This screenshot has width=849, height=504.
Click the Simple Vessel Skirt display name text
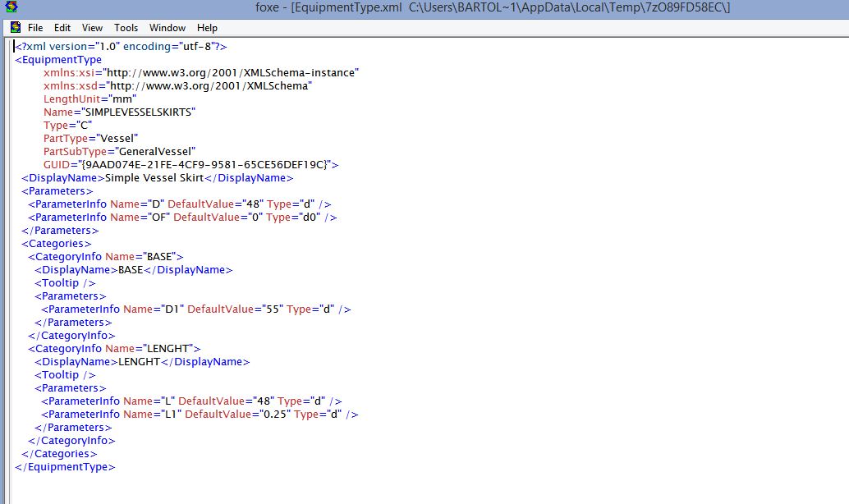coord(155,177)
